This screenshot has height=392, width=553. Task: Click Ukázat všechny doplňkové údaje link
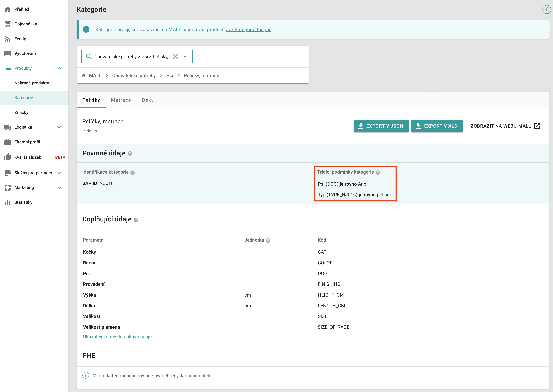[117, 337]
